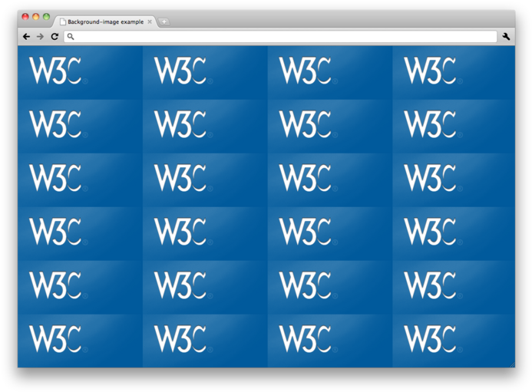Screen dimensions: 532x392
Task: Open a new tab with plus button
Action: click(164, 22)
